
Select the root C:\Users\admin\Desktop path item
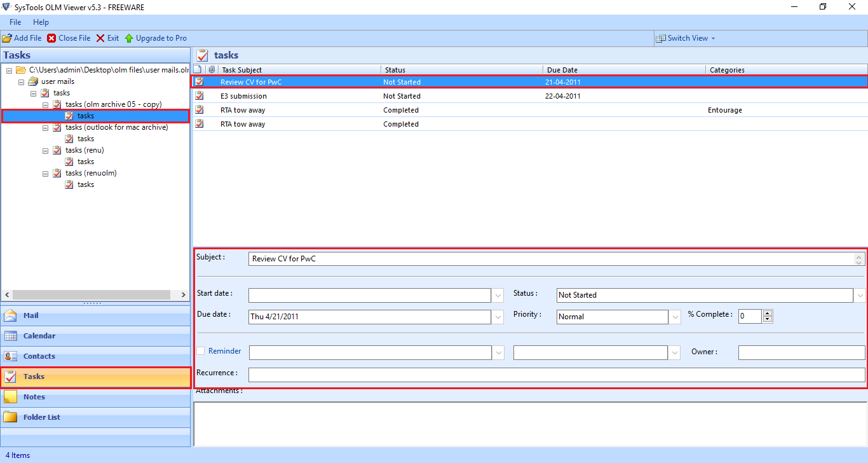[109, 70]
